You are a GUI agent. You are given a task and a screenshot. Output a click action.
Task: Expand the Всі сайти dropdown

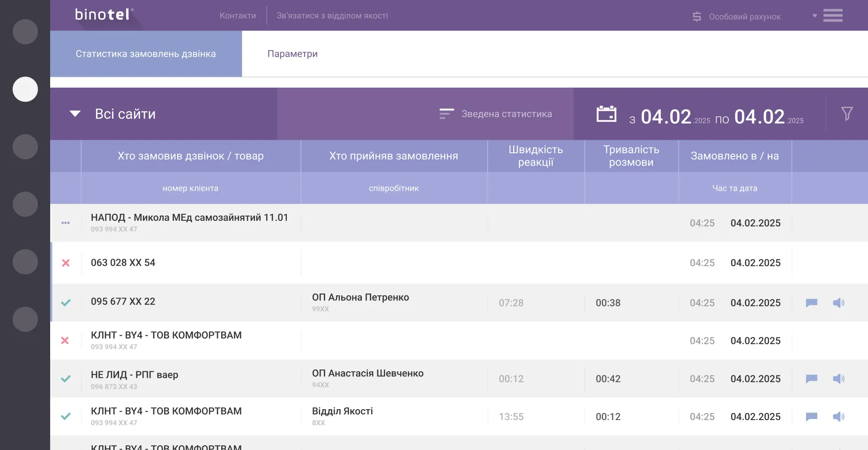point(75,114)
